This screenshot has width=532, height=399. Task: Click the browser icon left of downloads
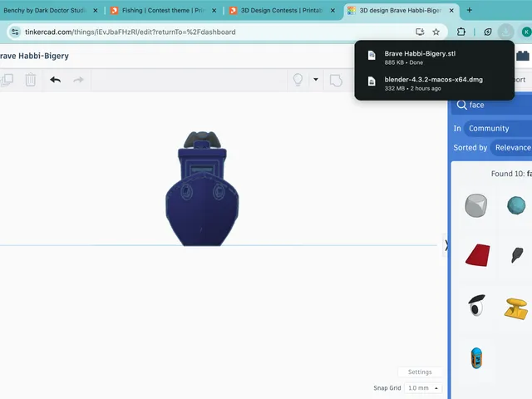(x=488, y=32)
